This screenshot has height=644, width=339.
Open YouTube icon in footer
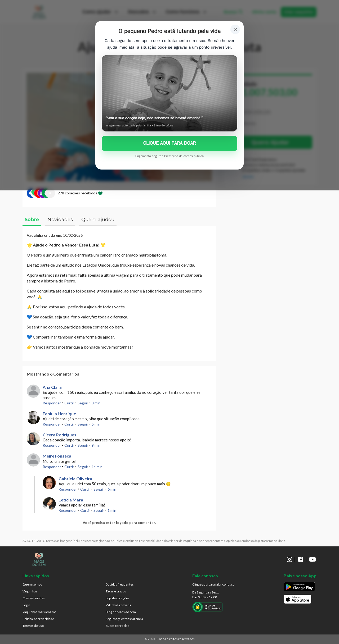[313, 559]
